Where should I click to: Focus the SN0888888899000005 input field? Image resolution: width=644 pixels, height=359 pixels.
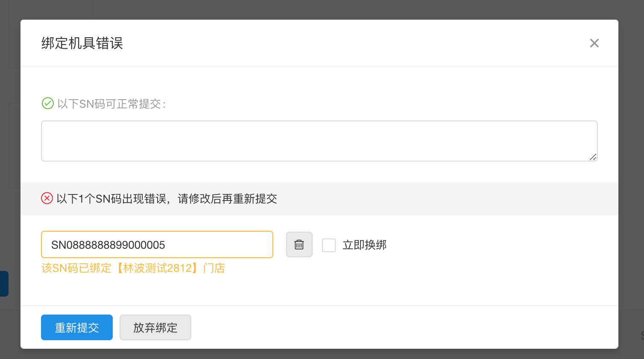pyautogui.click(x=157, y=244)
